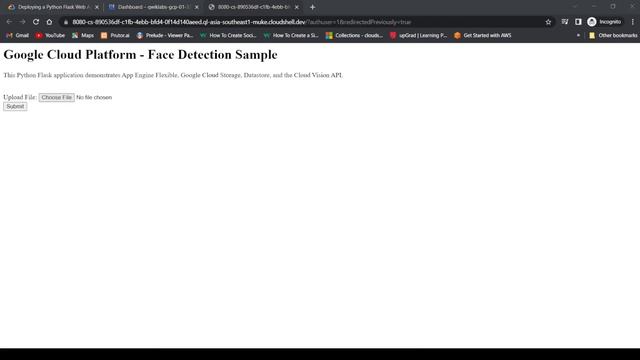Screen dimensions: 640x360
Task: Click the Face Detection Sample heading
Action: pos(140,55)
